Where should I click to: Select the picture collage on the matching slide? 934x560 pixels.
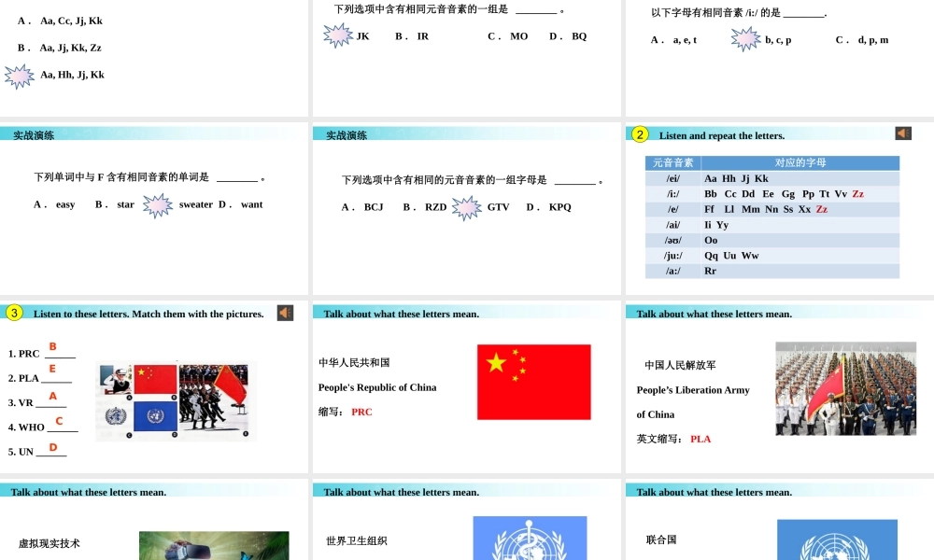point(176,401)
